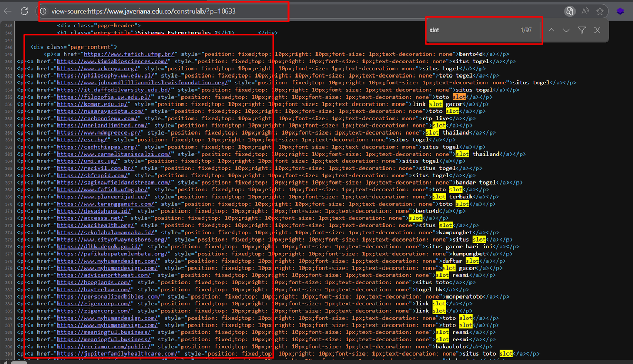
Task: Follow the jupiterfamilyhealthcare.com link
Action: point(118,353)
